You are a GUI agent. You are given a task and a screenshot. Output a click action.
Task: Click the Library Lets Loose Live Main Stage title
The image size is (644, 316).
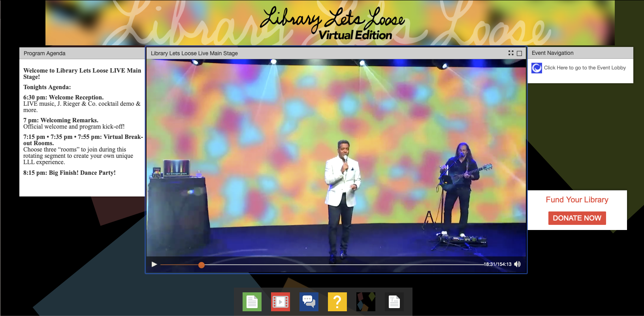[194, 53]
